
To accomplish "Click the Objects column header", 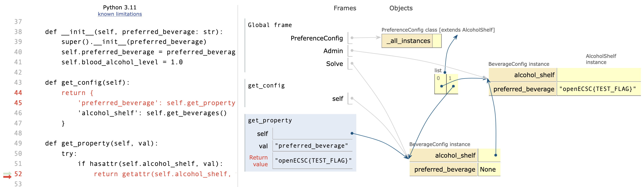I will coord(401,8).
